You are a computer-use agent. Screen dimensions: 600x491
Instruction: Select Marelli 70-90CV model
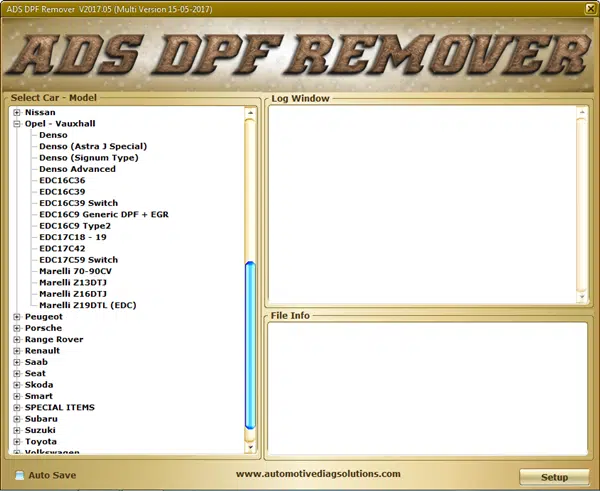click(75, 271)
